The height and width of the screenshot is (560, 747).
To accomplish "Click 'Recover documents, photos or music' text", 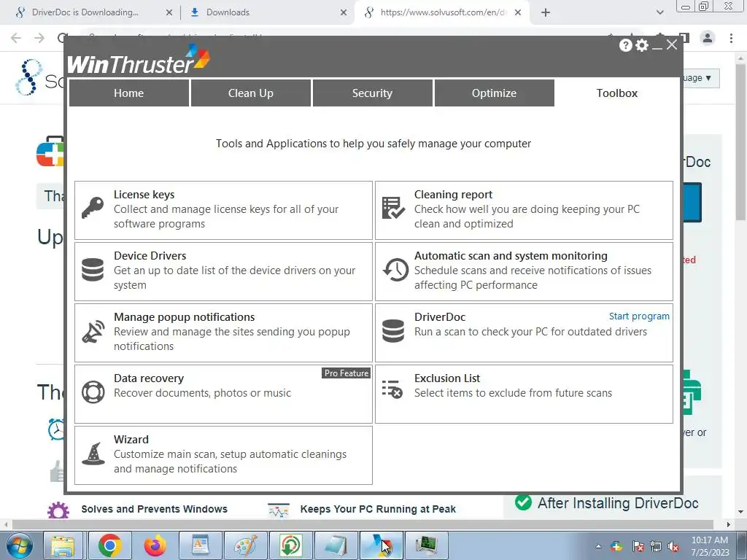I will click(x=202, y=393).
